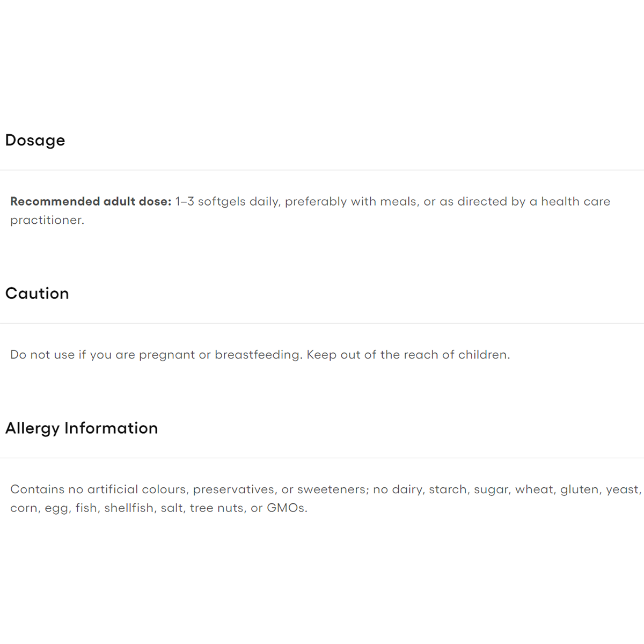Click the 'health care' words
Viewport: 644px width, 644px height.
pos(575,202)
